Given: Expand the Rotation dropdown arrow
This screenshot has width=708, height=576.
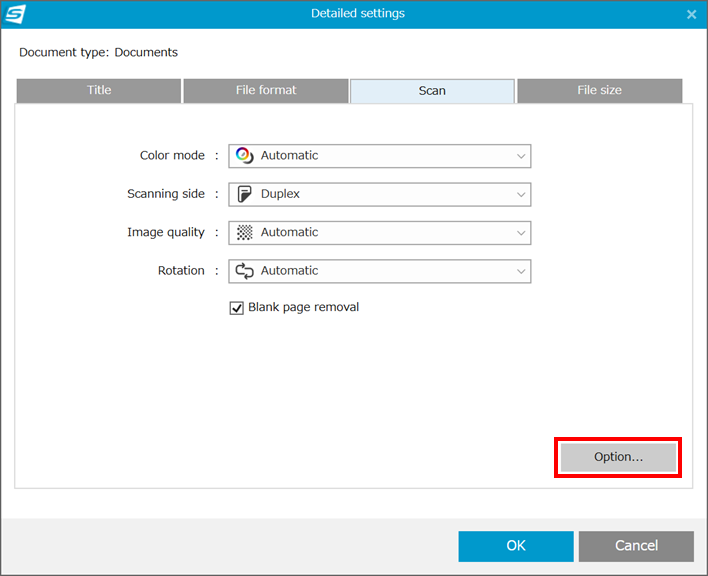Looking at the screenshot, I should point(521,271).
